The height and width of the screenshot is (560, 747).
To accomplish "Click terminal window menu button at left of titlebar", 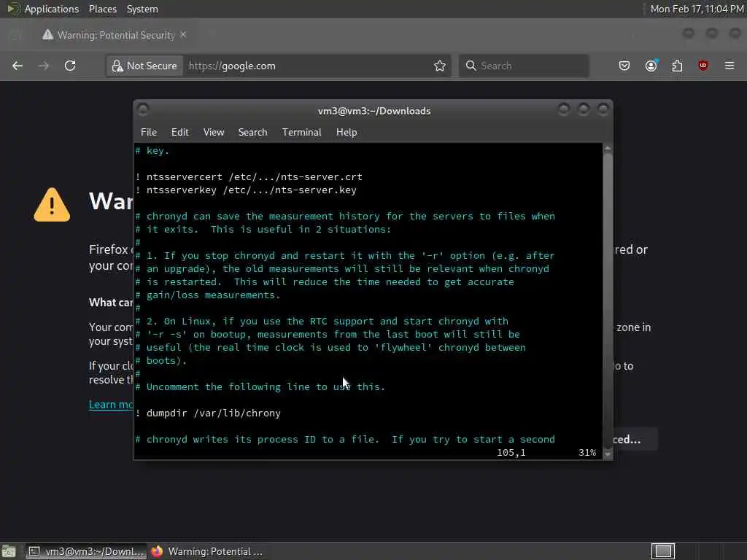I will tap(143, 110).
